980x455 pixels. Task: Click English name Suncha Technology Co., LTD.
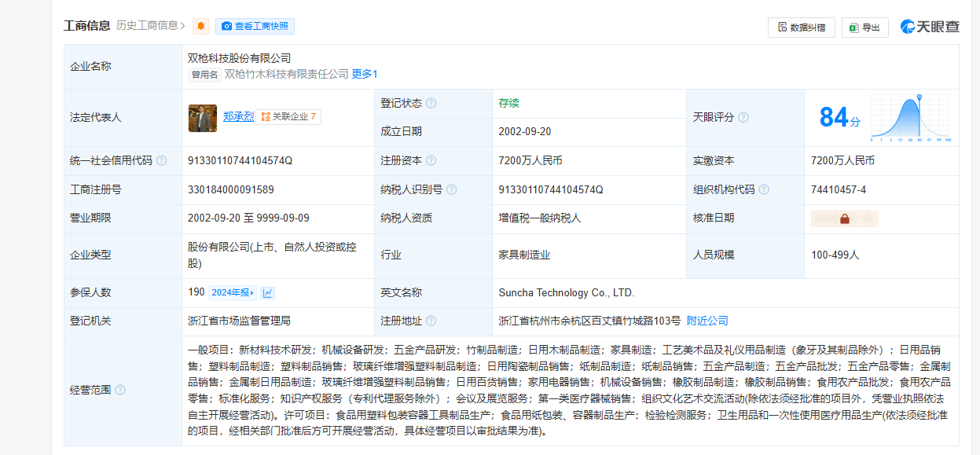(x=566, y=292)
